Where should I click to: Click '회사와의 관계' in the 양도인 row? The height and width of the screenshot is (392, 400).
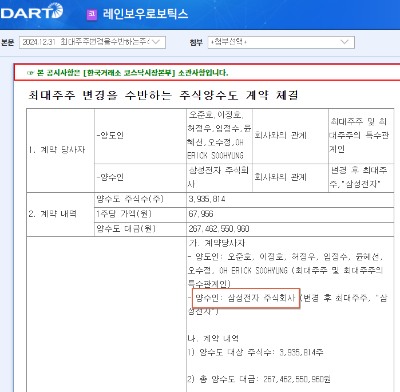(290, 136)
